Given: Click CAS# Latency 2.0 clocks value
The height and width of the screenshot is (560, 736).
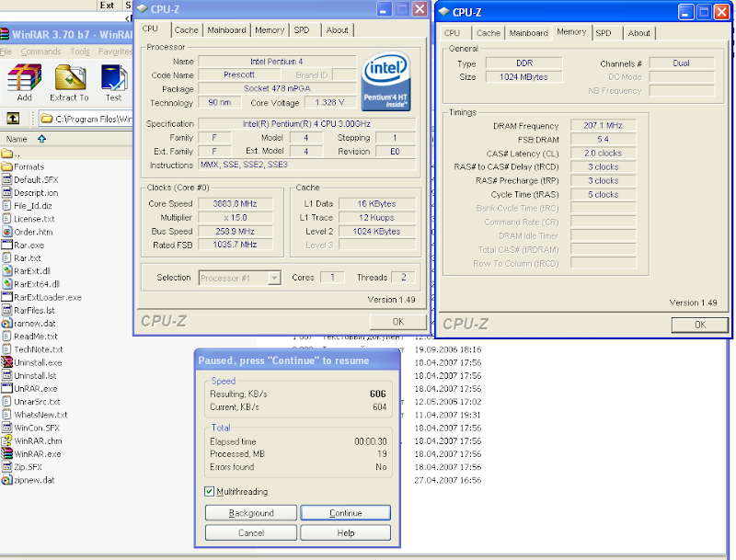Looking at the screenshot, I should click(x=603, y=153).
